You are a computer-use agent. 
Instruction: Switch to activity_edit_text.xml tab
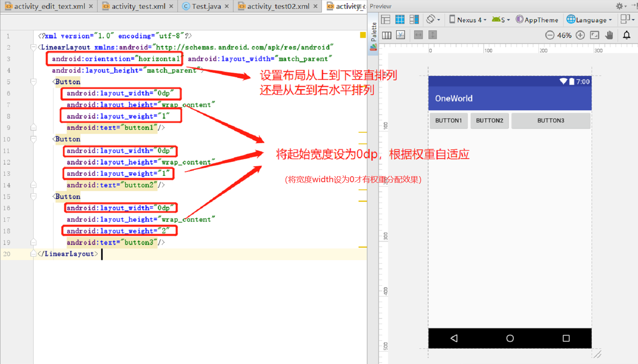point(50,6)
